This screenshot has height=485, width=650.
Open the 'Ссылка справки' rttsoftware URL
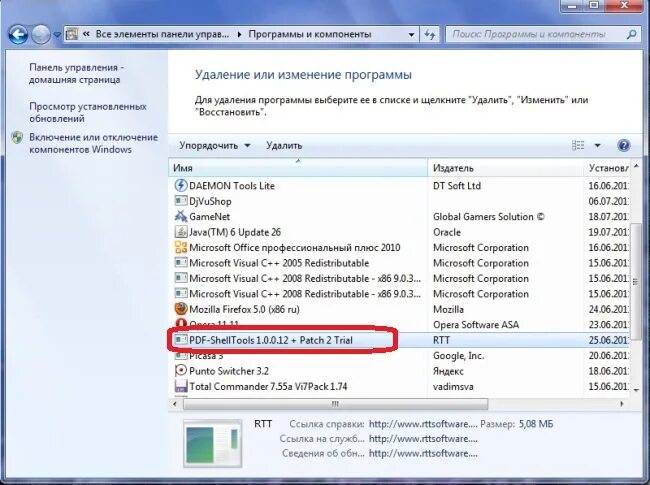click(423, 424)
